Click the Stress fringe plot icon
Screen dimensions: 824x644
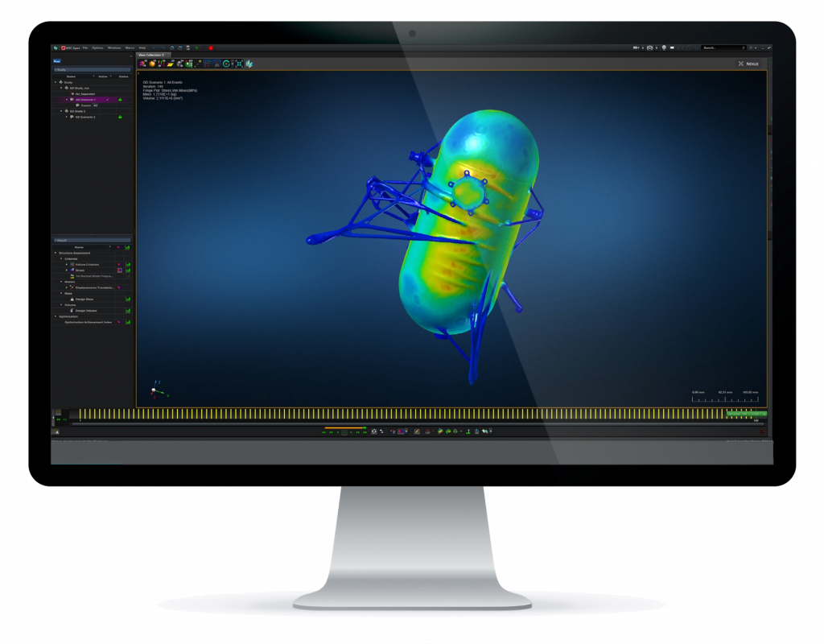72,270
